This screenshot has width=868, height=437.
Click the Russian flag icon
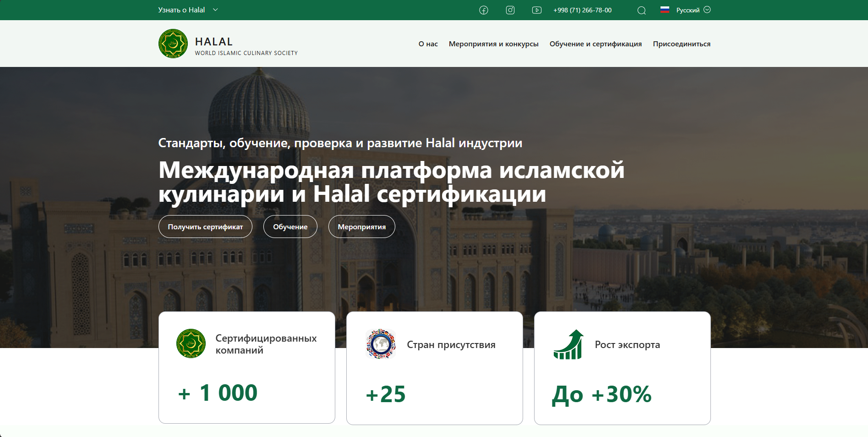(665, 10)
